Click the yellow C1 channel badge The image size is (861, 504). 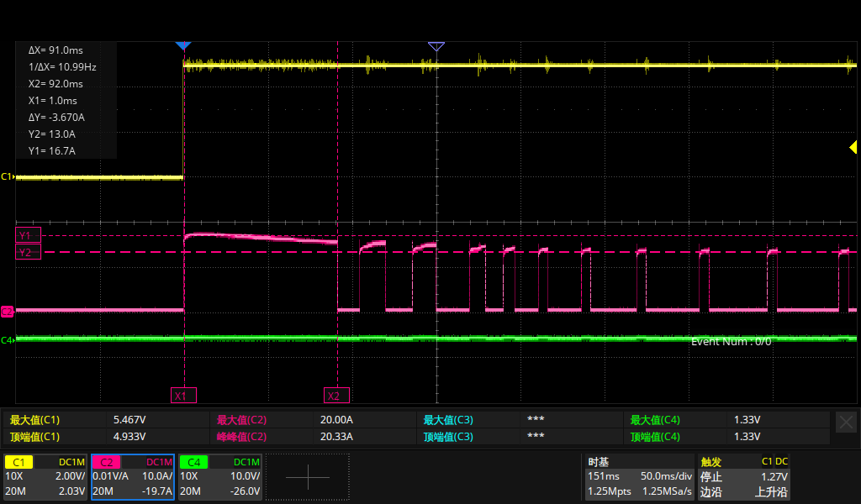click(x=18, y=462)
